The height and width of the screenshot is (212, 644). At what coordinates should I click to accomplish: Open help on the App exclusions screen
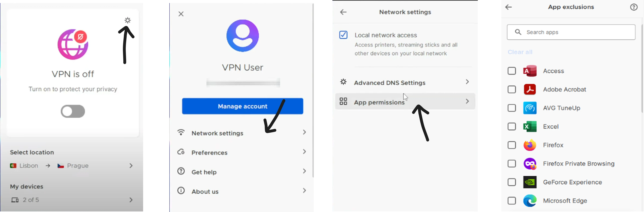[x=634, y=7]
